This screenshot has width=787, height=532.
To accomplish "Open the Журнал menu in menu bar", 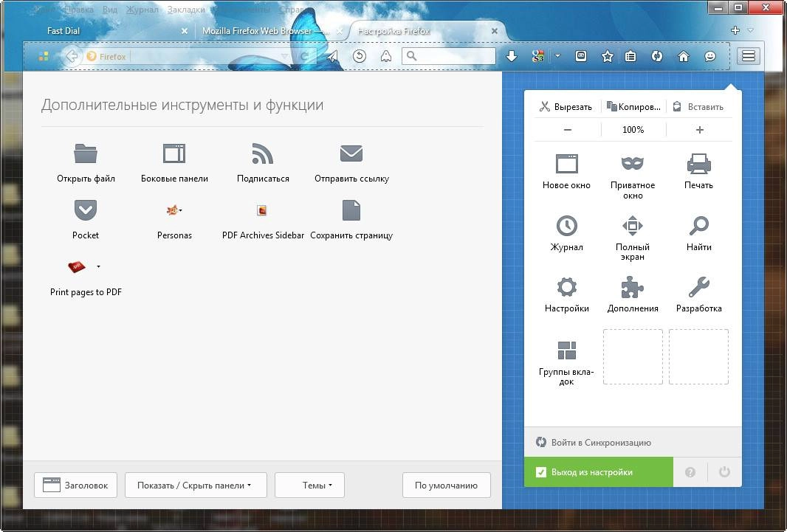I will [x=142, y=10].
